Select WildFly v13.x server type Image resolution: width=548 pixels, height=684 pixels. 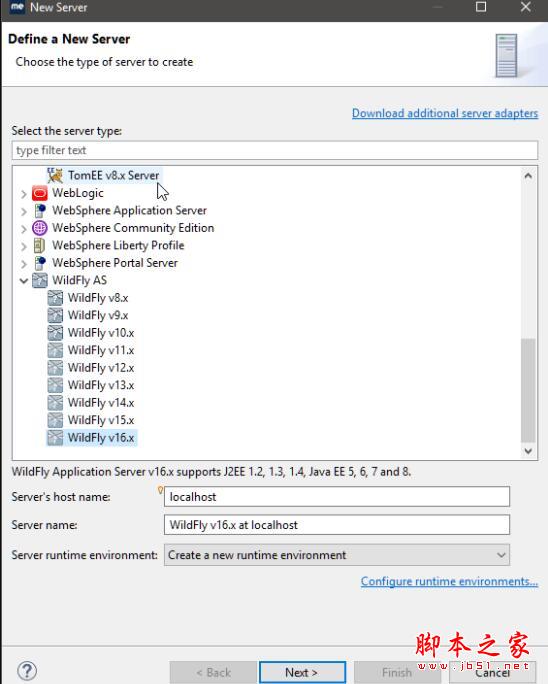[x=101, y=385]
